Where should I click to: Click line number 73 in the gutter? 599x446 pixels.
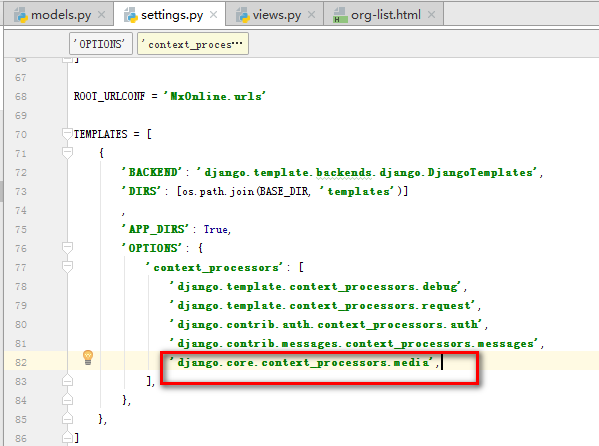point(21,191)
